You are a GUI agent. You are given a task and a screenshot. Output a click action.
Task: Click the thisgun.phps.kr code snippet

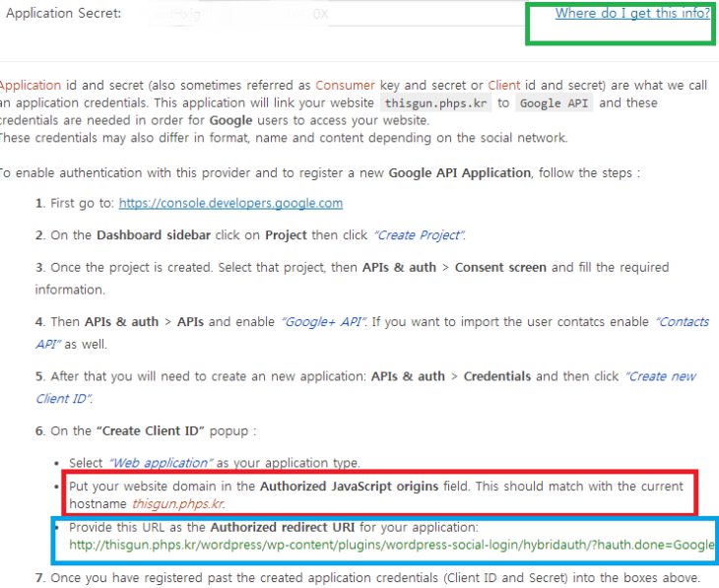pyautogui.click(x=435, y=103)
